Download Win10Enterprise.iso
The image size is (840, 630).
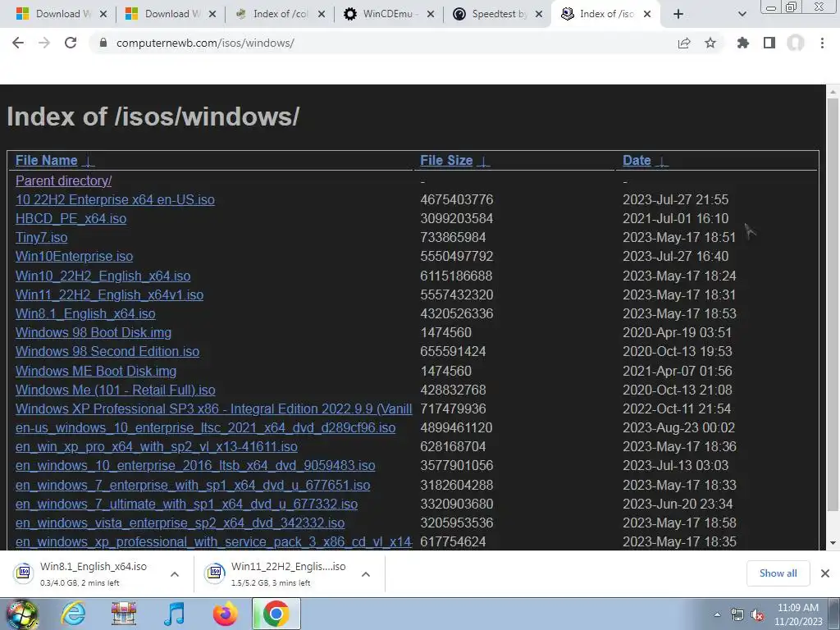[x=74, y=256]
